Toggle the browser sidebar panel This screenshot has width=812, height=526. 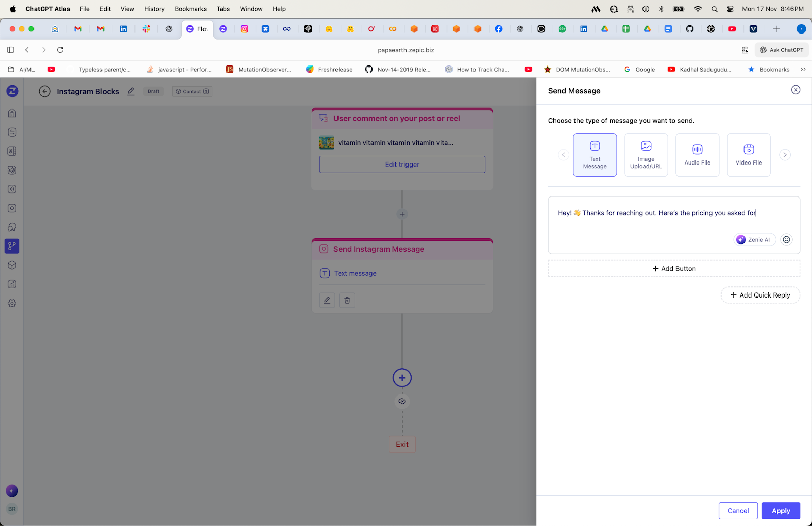click(10, 50)
